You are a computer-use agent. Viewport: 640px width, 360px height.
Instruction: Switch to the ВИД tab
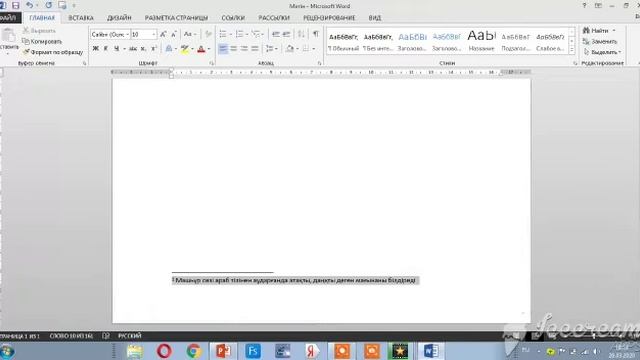click(x=375, y=18)
